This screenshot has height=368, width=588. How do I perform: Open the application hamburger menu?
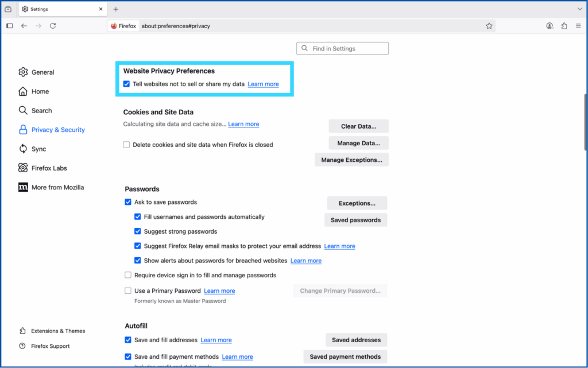tap(578, 26)
